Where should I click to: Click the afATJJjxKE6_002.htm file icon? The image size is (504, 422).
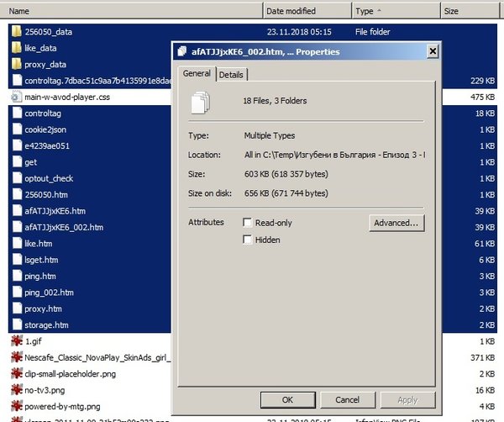(x=17, y=227)
